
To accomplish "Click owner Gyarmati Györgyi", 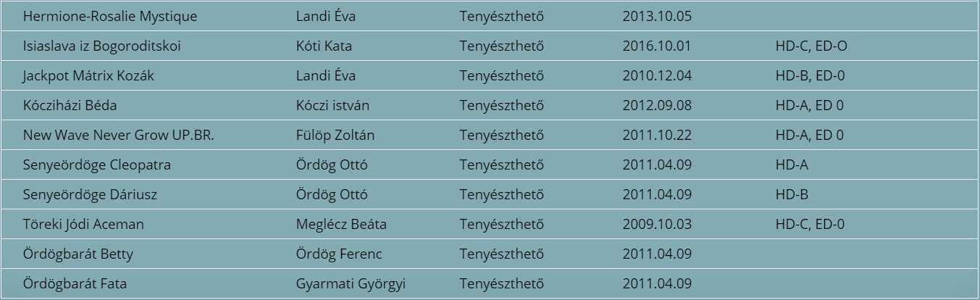I will click(351, 283).
